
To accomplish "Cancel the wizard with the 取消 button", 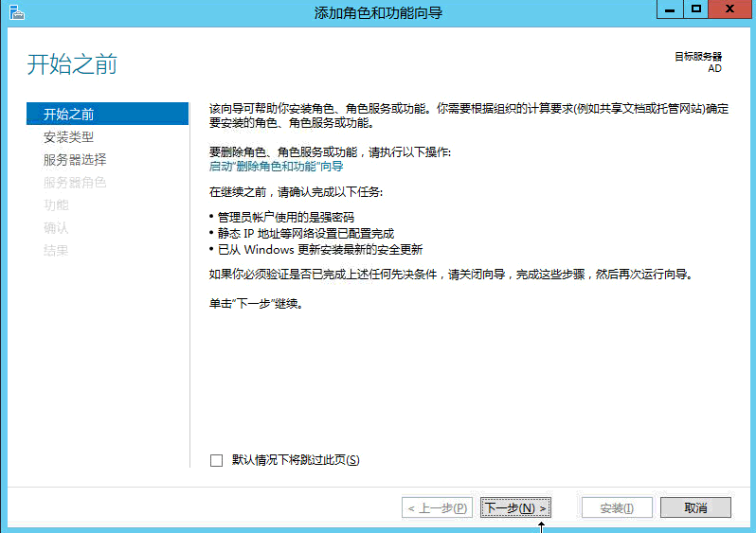I will 695,508.
